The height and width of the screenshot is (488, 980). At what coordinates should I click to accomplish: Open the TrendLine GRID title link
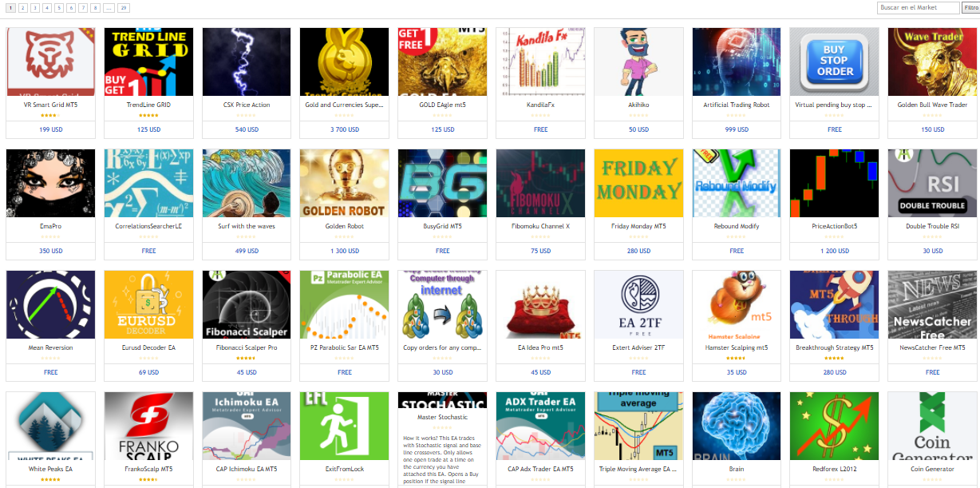click(x=148, y=105)
